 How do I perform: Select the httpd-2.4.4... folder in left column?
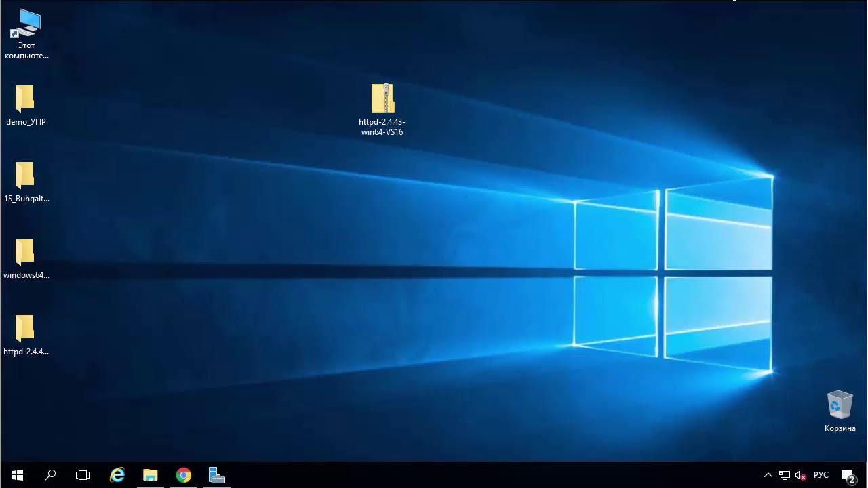click(26, 335)
